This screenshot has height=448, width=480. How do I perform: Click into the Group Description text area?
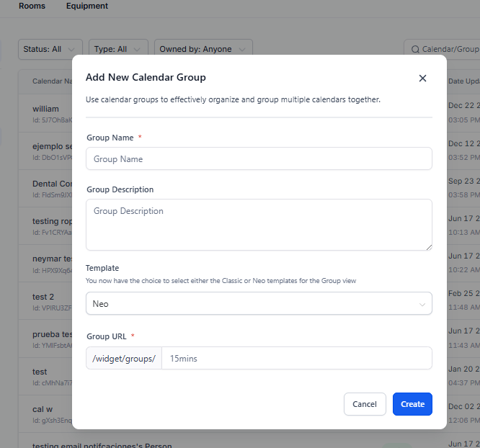click(x=259, y=225)
